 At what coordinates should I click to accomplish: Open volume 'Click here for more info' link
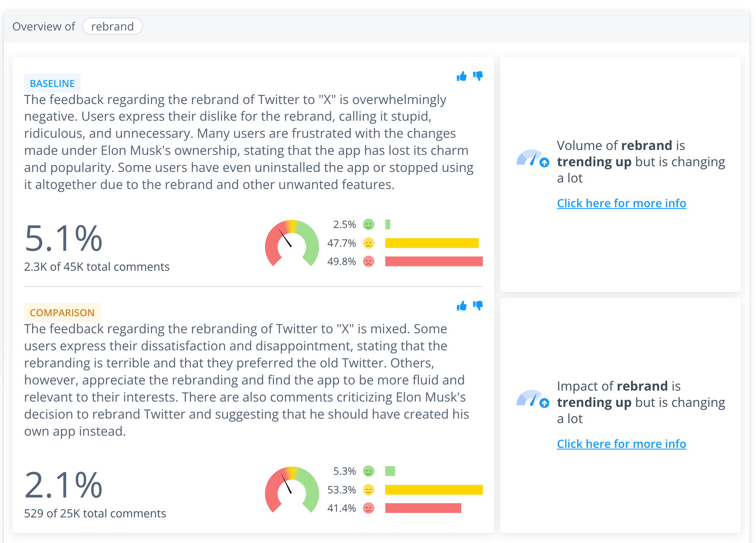tap(621, 203)
